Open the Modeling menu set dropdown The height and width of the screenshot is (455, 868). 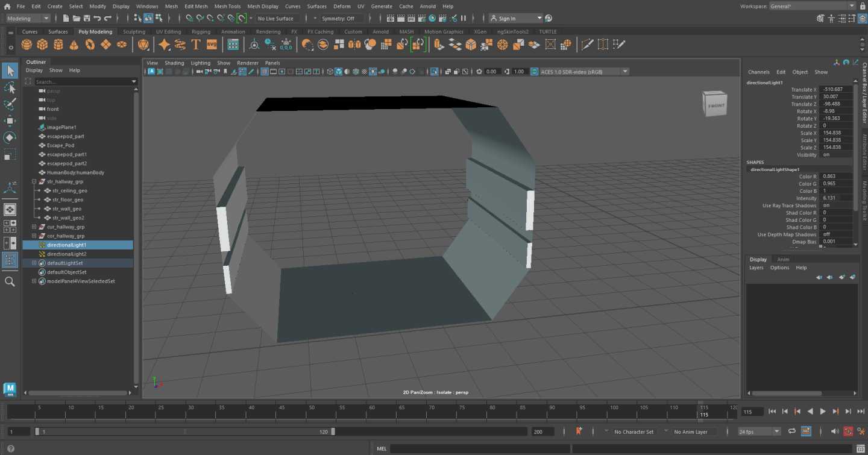click(30, 19)
